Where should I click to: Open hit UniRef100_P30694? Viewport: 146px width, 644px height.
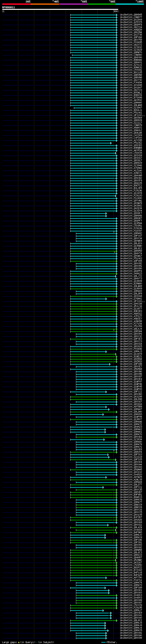131,82
